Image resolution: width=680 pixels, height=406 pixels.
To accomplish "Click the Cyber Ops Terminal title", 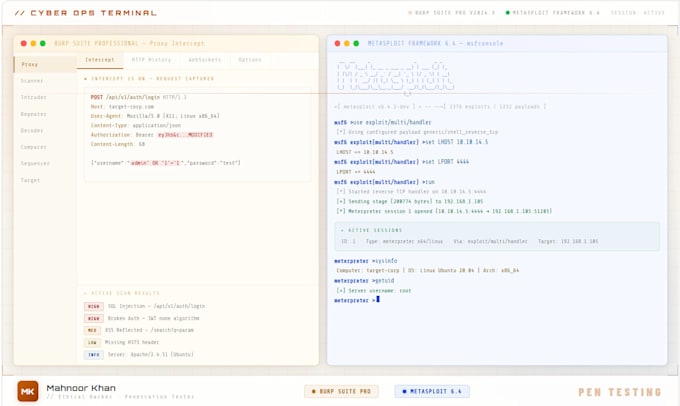I will (x=85, y=13).
